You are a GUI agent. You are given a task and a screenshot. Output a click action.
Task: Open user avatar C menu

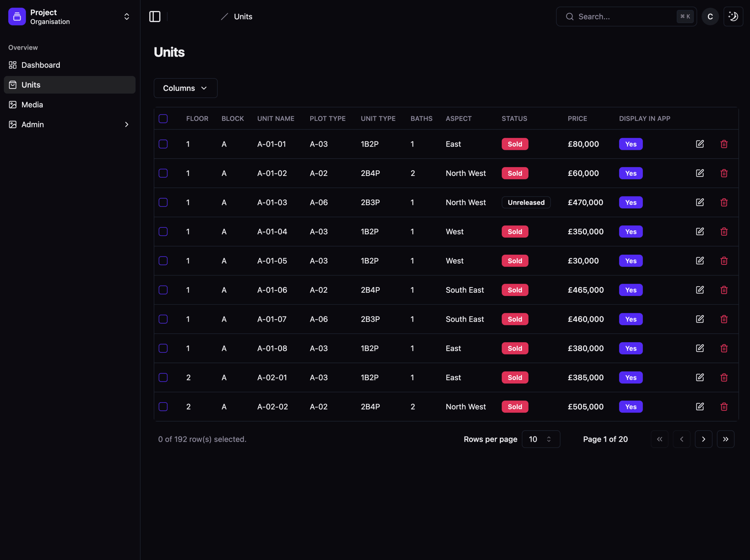click(x=710, y=17)
